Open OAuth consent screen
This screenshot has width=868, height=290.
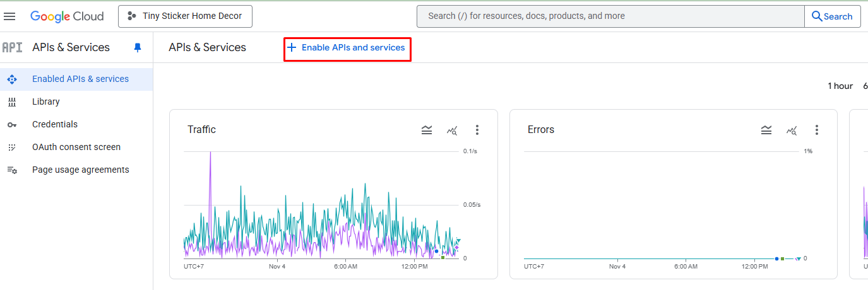coord(76,147)
